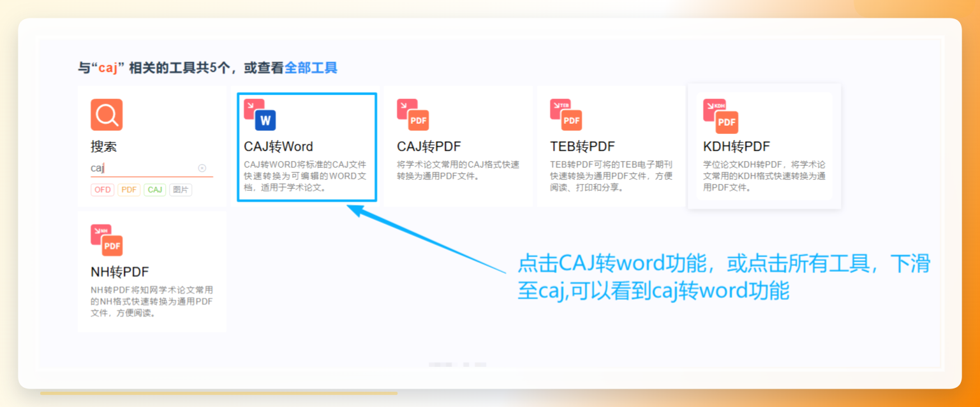This screenshot has height=407, width=980.
Task: Click the CAJ转Word description text
Action: (306, 176)
